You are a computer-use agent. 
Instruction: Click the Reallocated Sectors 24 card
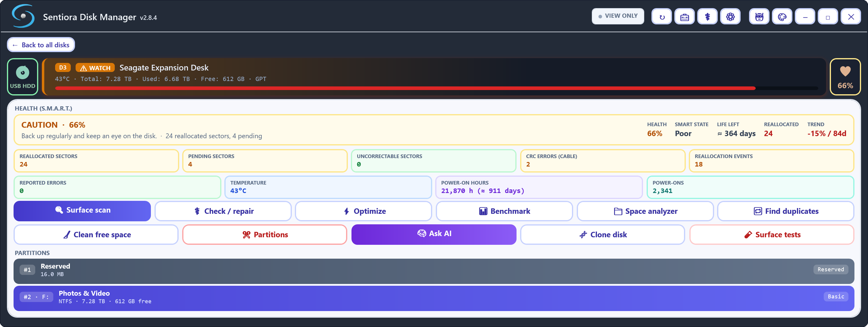(x=96, y=160)
